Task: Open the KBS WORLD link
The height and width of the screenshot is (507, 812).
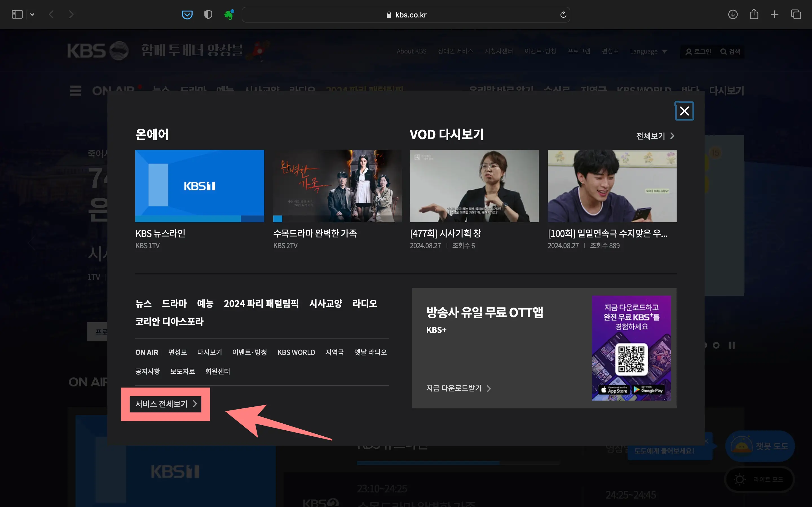Action: click(296, 352)
